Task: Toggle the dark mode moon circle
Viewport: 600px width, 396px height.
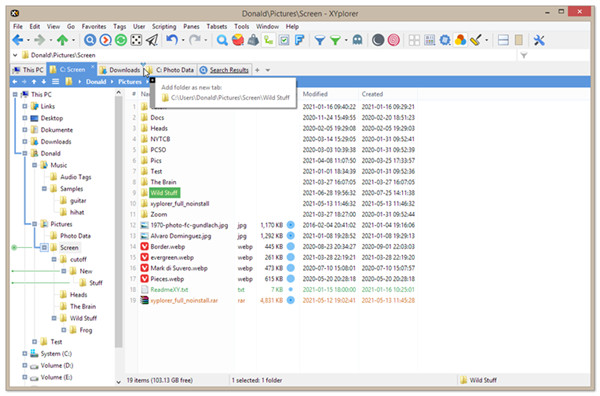Action: (378, 40)
